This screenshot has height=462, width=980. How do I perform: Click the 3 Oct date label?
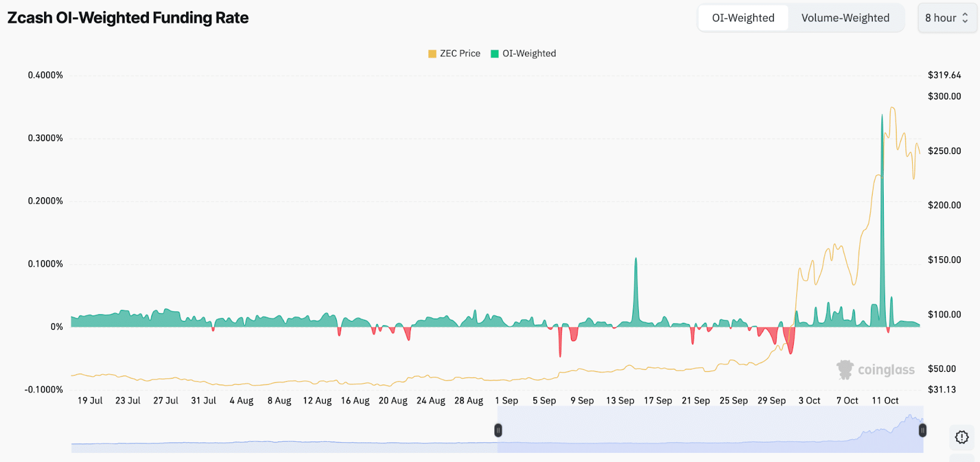(x=810, y=401)
